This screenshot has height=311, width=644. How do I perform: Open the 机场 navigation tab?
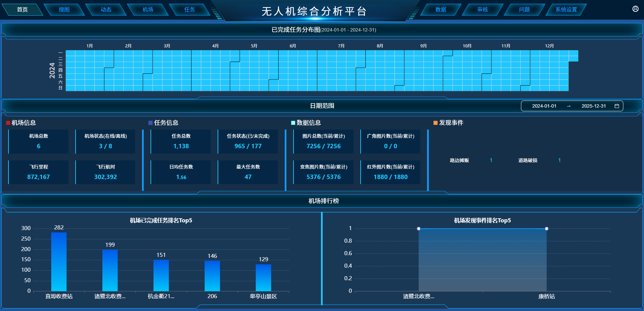[148, 9]
